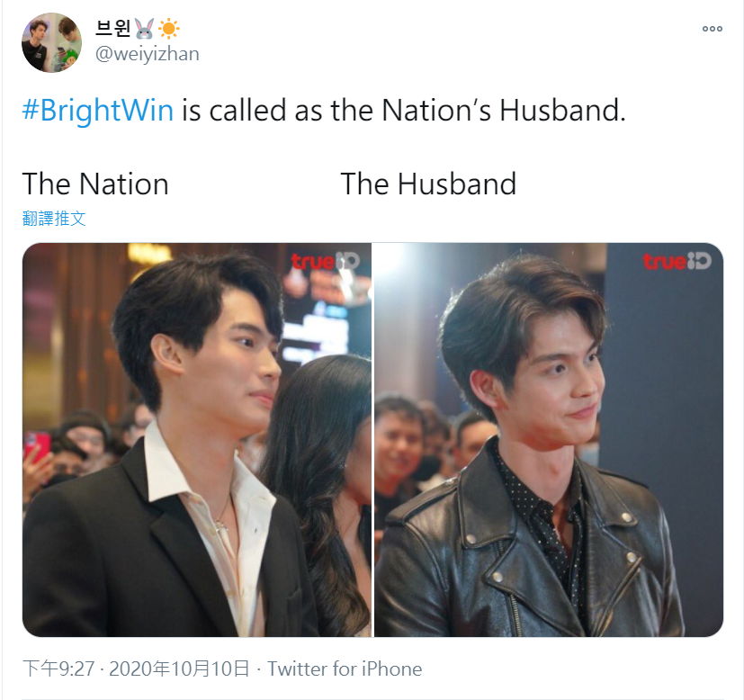The height and width of the screenshot is (700, 744).
Task: Click the sun emoji beside the name
Action: 168,29
